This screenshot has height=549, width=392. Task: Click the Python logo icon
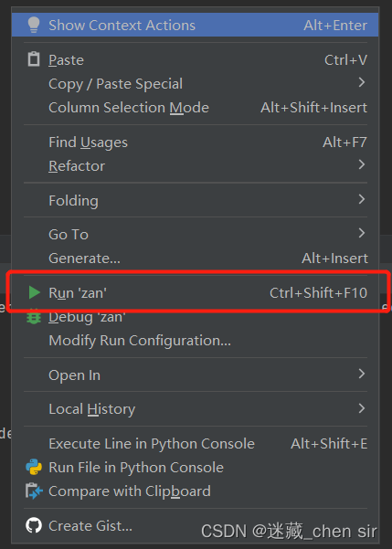[34, 467]
